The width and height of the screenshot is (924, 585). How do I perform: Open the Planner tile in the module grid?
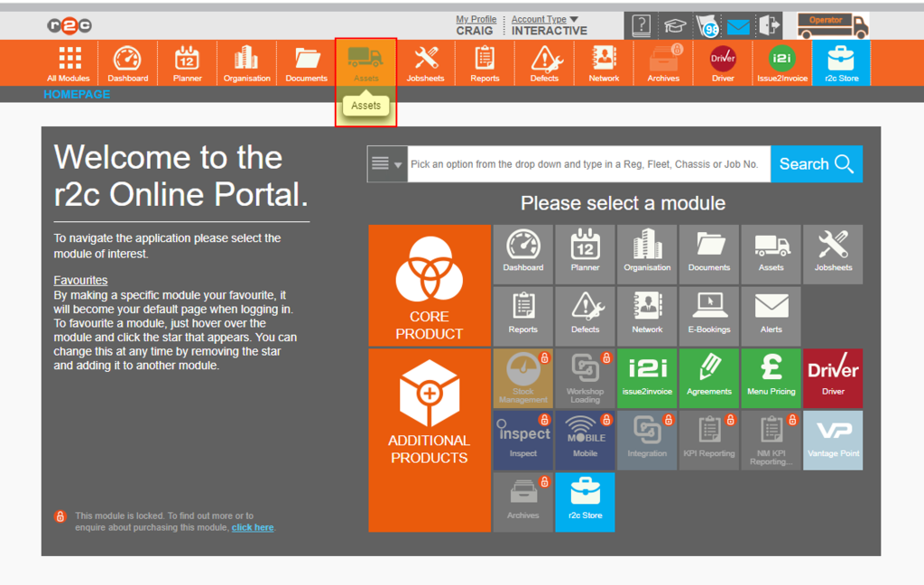585,254
